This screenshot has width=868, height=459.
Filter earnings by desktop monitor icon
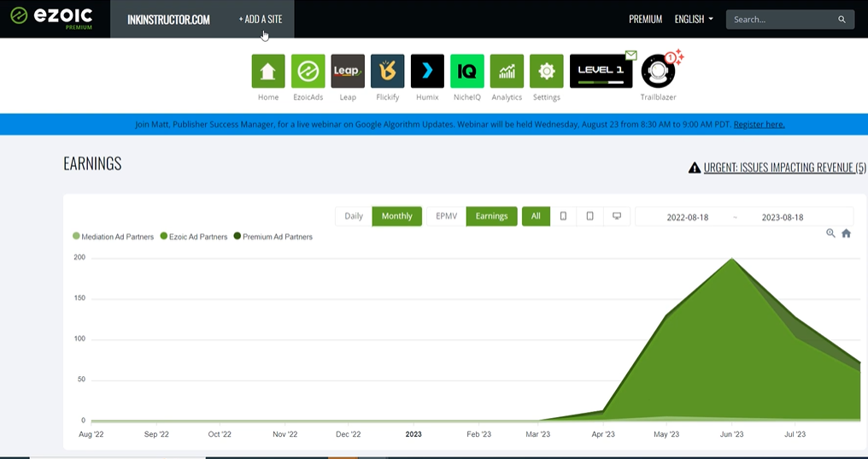click(x=617, y=216)
